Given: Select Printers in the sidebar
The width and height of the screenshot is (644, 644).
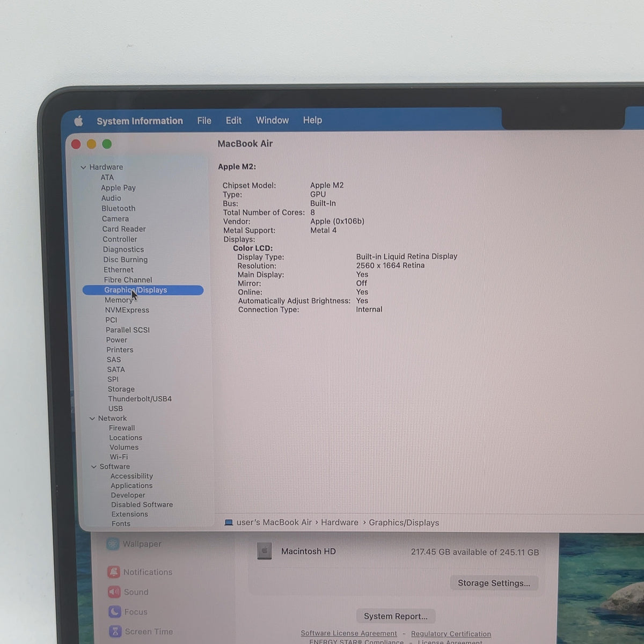Looking at the screenshot, I should 120,350.
